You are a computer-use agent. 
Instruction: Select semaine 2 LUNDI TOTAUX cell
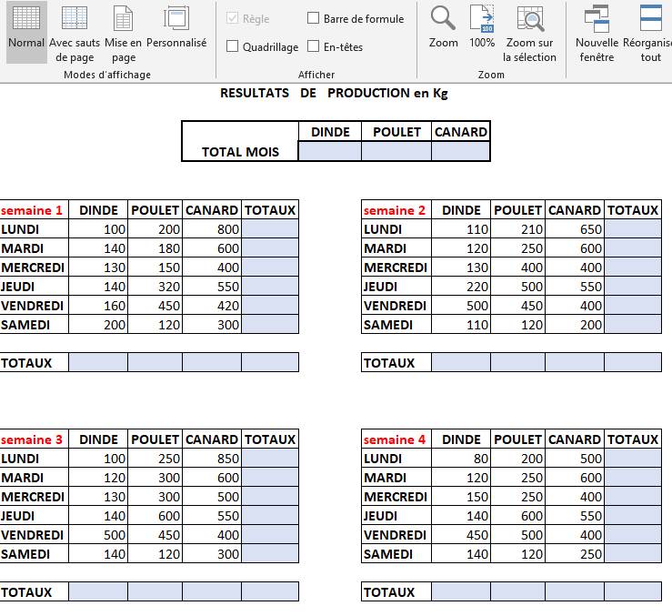tap(633, 229)
